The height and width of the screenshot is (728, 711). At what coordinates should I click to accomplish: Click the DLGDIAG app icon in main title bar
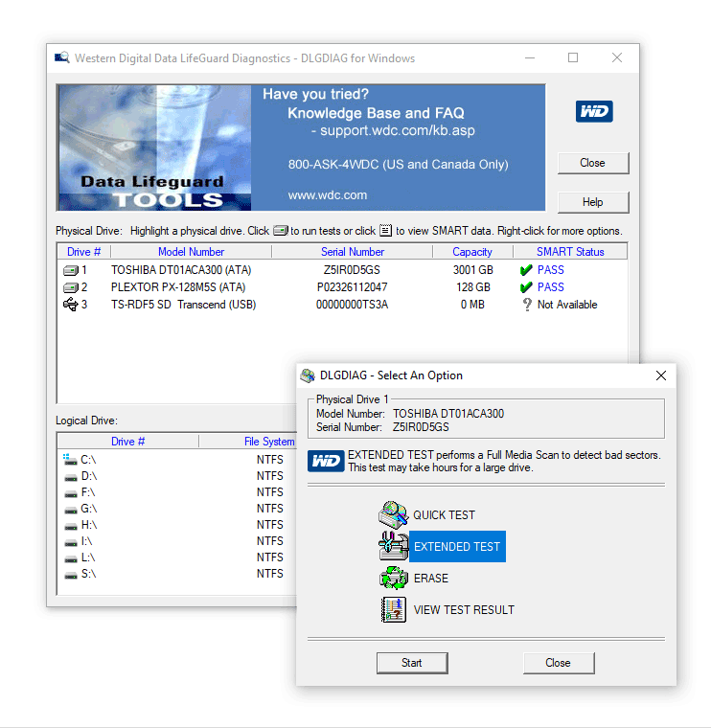pyautogui.click(x=61, y=57)
